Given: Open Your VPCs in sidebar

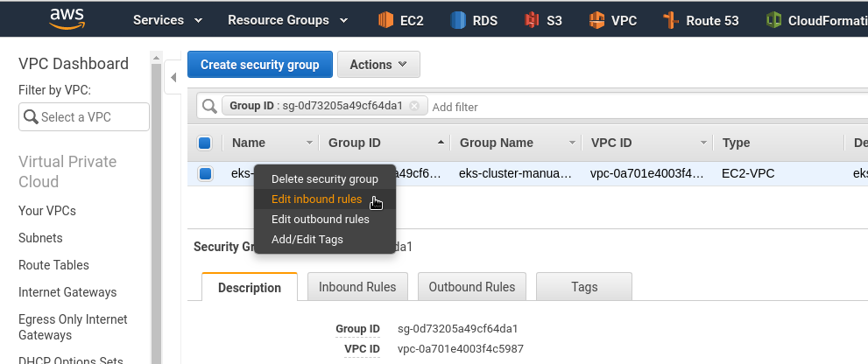Looking at the screenshot, I should tap(47, 211).
